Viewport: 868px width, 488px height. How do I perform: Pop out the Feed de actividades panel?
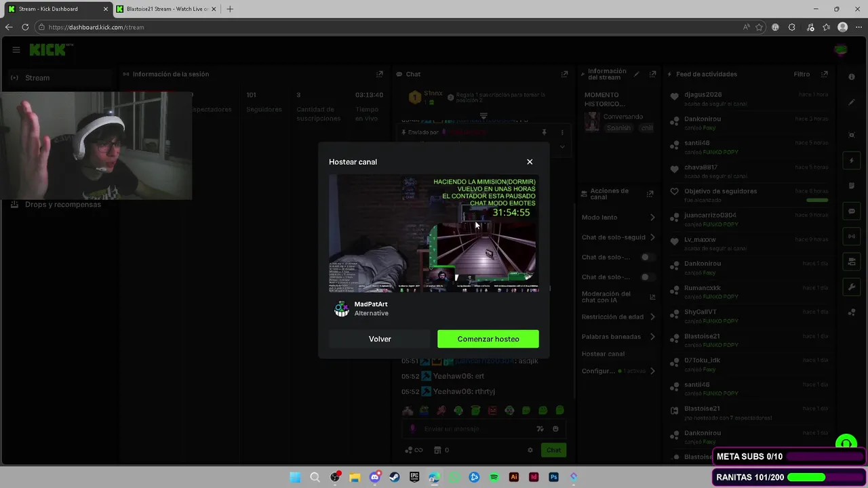click(825, 74)
